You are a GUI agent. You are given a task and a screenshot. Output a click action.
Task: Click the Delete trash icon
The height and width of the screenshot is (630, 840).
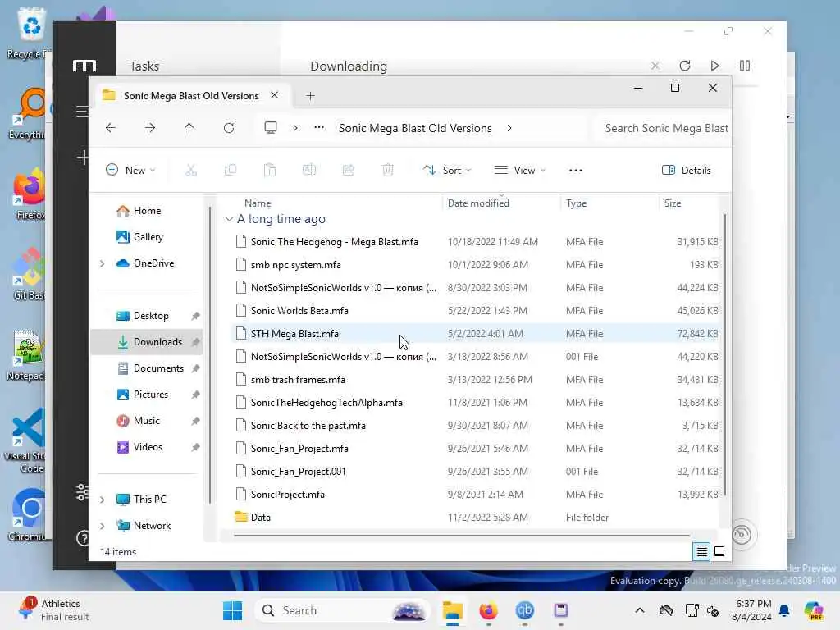(x=388, y=171)
